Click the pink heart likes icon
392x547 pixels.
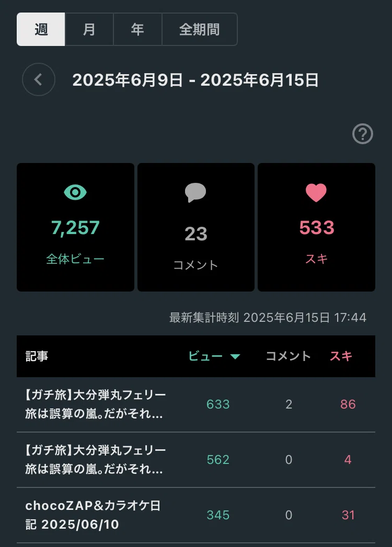coord(316,193)
